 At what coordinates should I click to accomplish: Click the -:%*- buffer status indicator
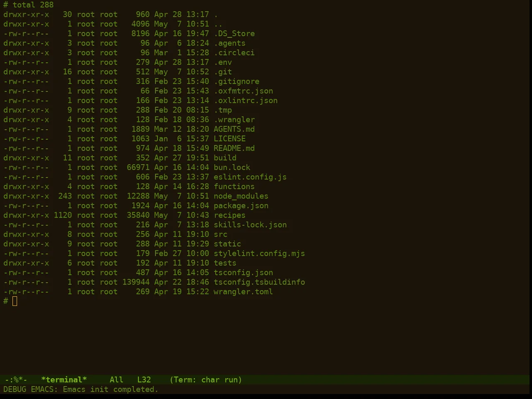pos(16,380)
